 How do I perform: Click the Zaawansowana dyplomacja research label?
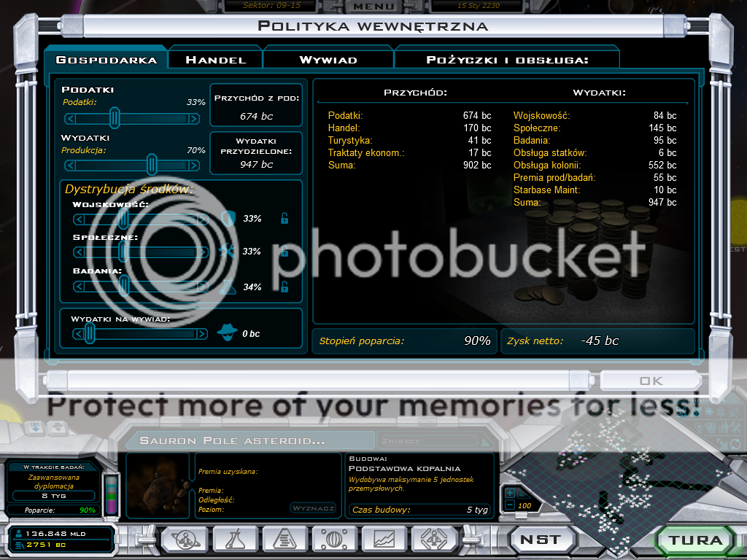point(54,481)
